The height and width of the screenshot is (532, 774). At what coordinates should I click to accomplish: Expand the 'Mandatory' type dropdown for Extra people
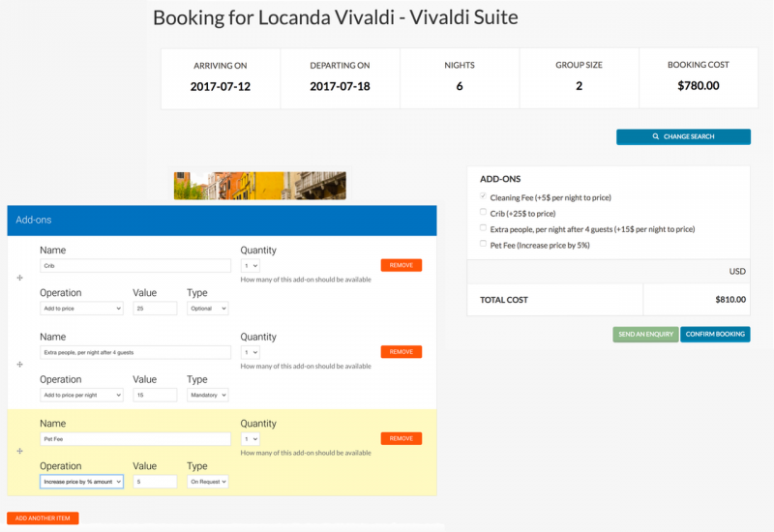pyautogui.click(x=207, y=395)
